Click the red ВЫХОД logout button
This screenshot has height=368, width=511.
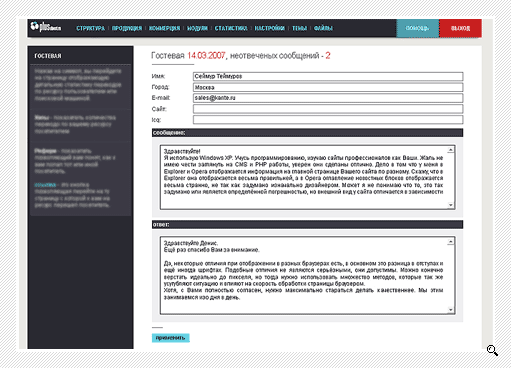coord(460,28)
